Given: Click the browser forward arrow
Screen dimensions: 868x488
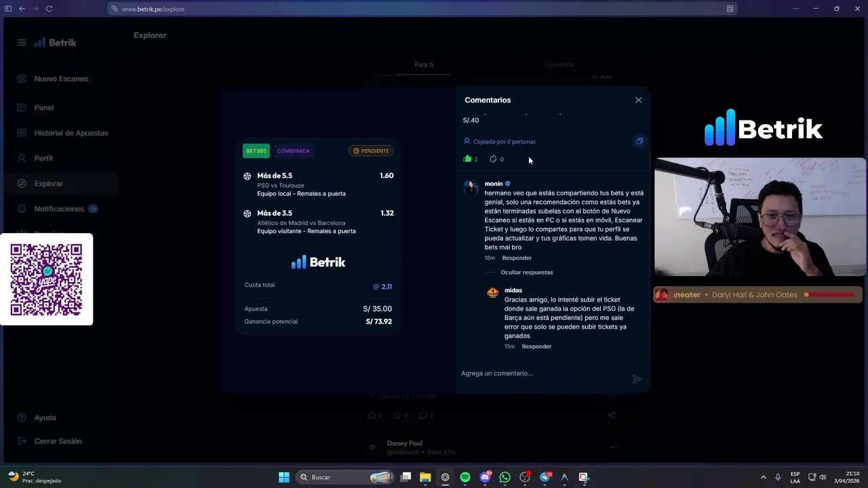Looking at the screenshot, I should (35, 9).
